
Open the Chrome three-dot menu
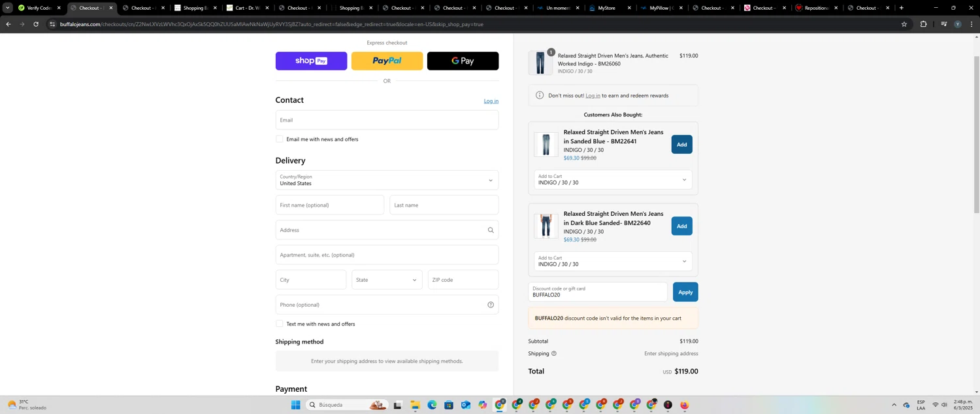[x=972, y=24]
